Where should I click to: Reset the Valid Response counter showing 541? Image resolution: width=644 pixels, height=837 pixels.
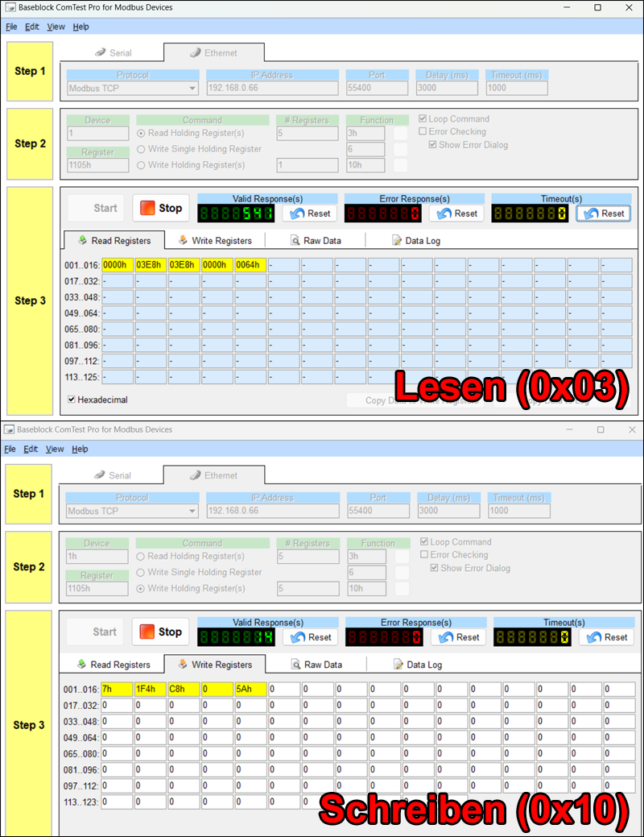[x=309, y=213]
